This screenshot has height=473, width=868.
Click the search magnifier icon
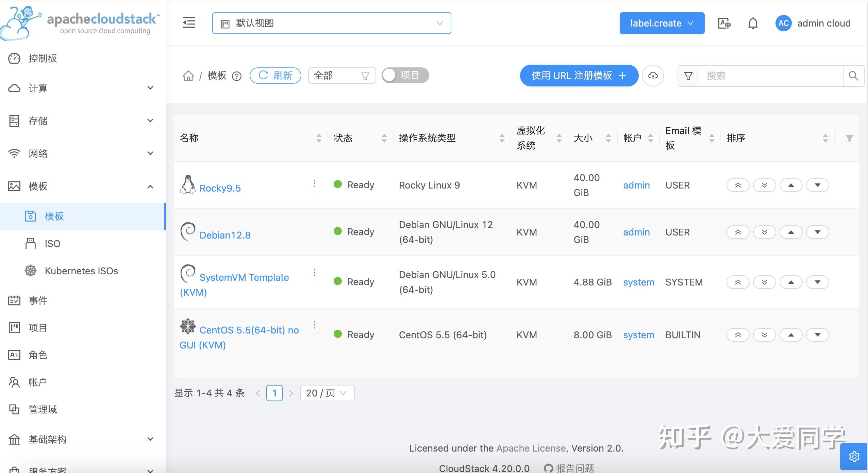[853, 76]
